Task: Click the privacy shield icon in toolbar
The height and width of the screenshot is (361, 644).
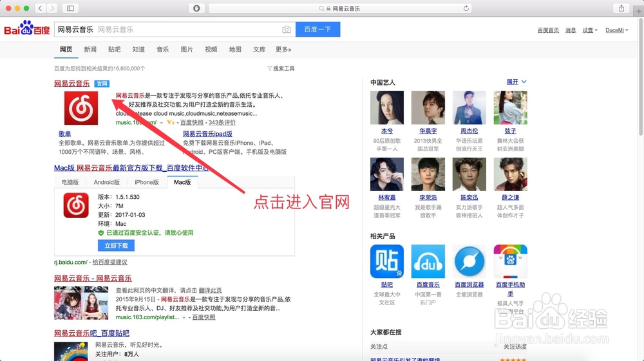Action: tap(196, 8)
